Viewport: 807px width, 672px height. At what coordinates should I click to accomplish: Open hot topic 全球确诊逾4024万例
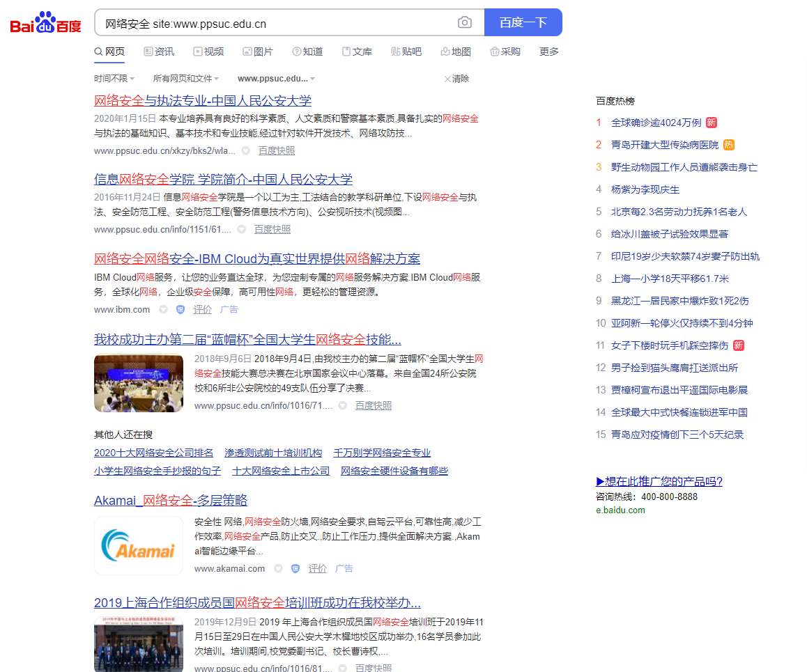tap(656, 123)
